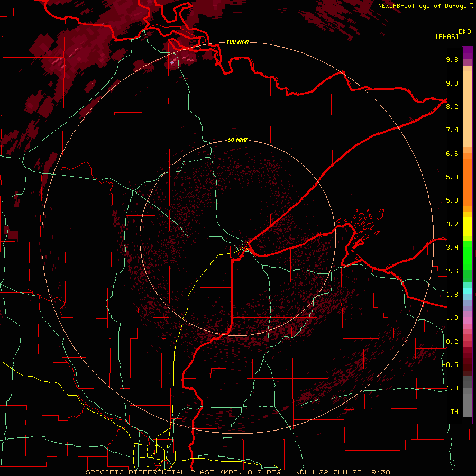The width and height of the screenshot is (476, 476).
Task: Click the -0.5 color scale label
Action: pos(451,365)
